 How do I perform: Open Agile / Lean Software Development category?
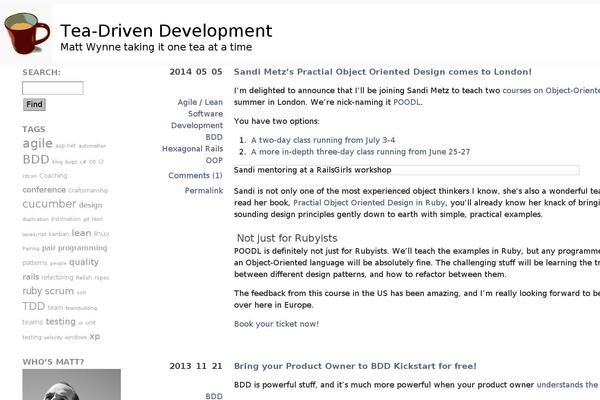[197, 114]
